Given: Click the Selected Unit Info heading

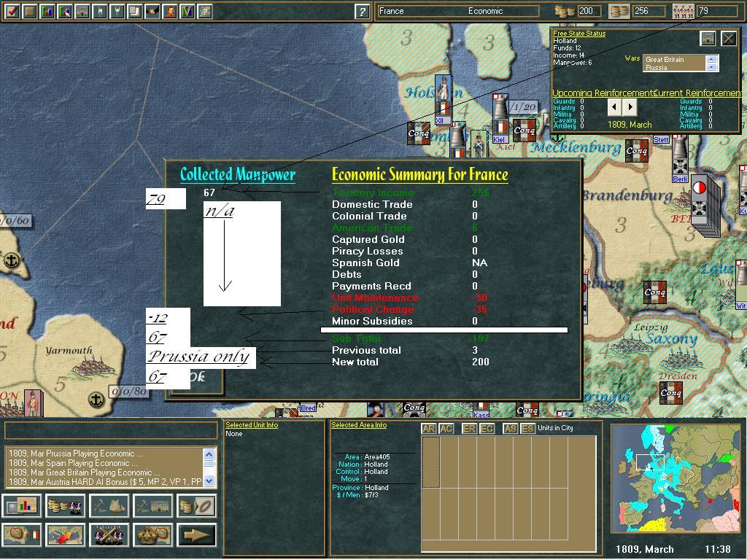Looking at the screenshot, I should [x=252, y=425].
